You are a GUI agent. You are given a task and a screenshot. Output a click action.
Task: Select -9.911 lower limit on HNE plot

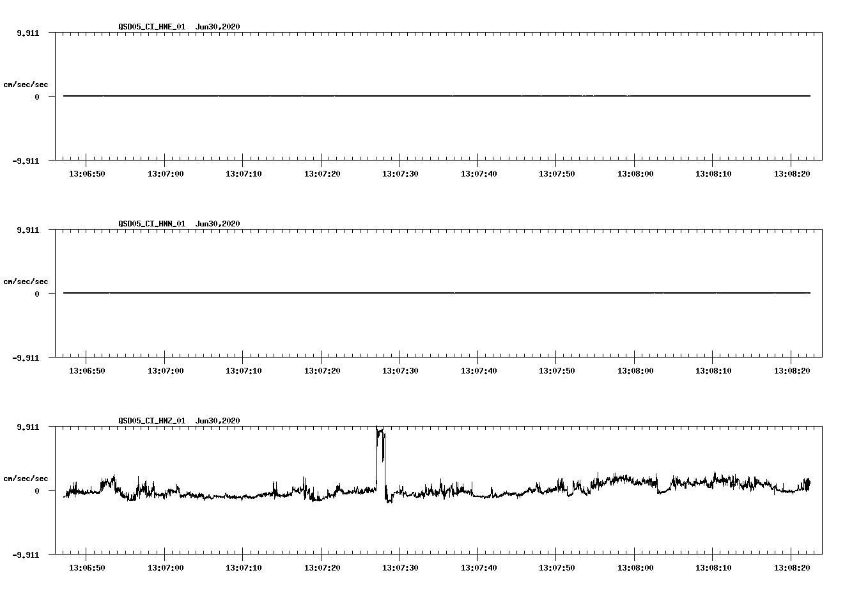tap(26, 161)
